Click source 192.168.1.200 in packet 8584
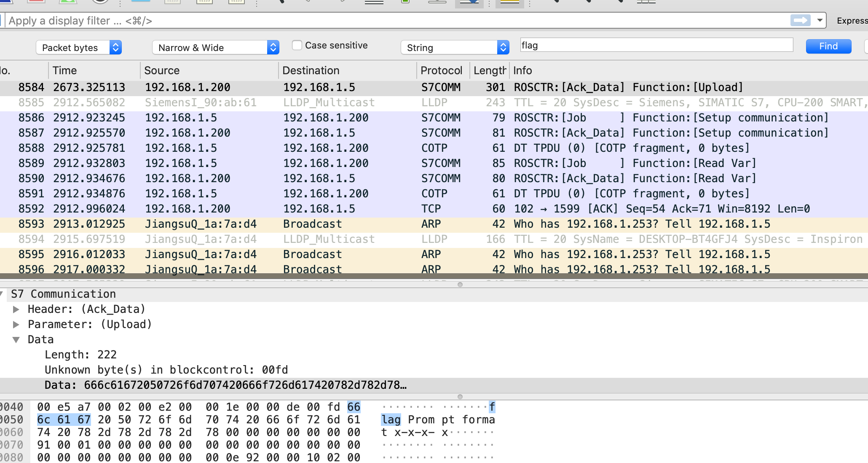868x463 pixels. [x=188, y=87]
